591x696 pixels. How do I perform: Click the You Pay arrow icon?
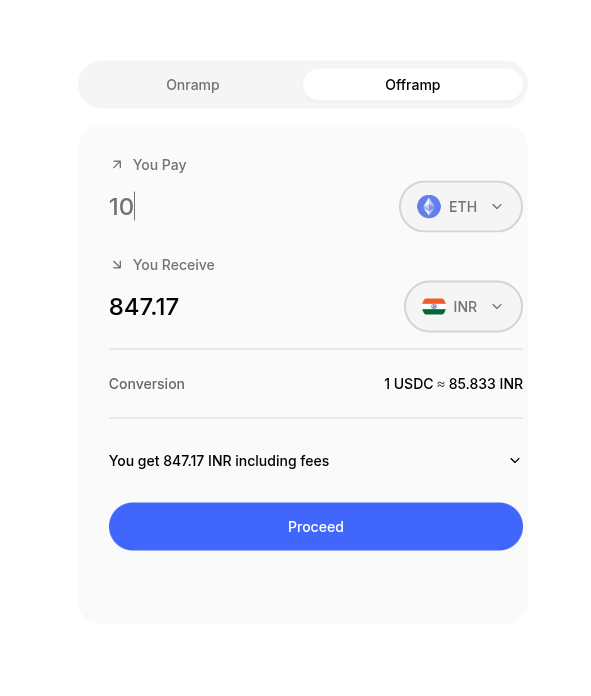click(117, 165)
